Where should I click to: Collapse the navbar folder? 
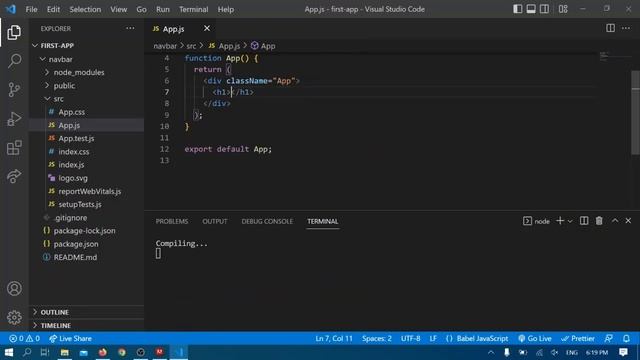(x=86, y=59)
